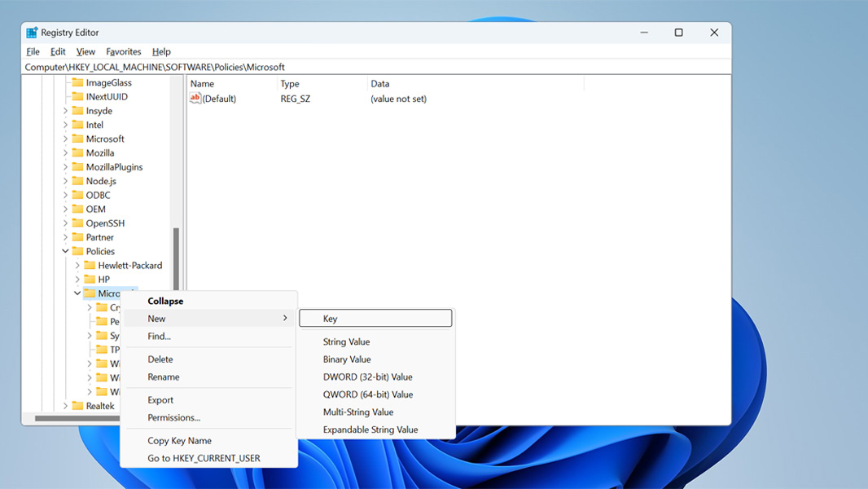The width and height of the screenshot is (868, 489).
Task: Click the ImageGlass folder icon
Action: (x=77, y=82)
